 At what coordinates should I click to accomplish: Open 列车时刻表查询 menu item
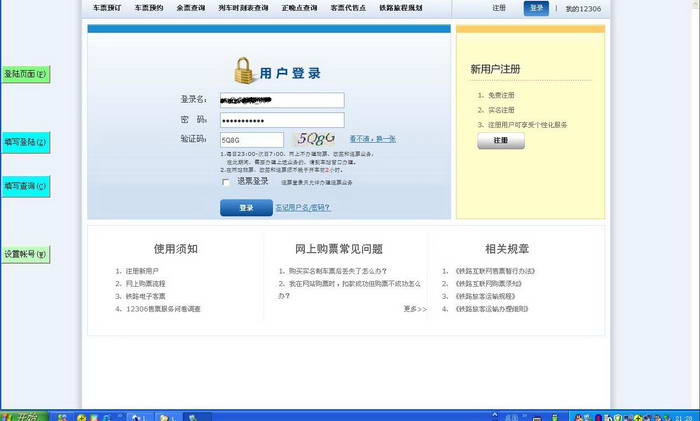coord(243,8)
